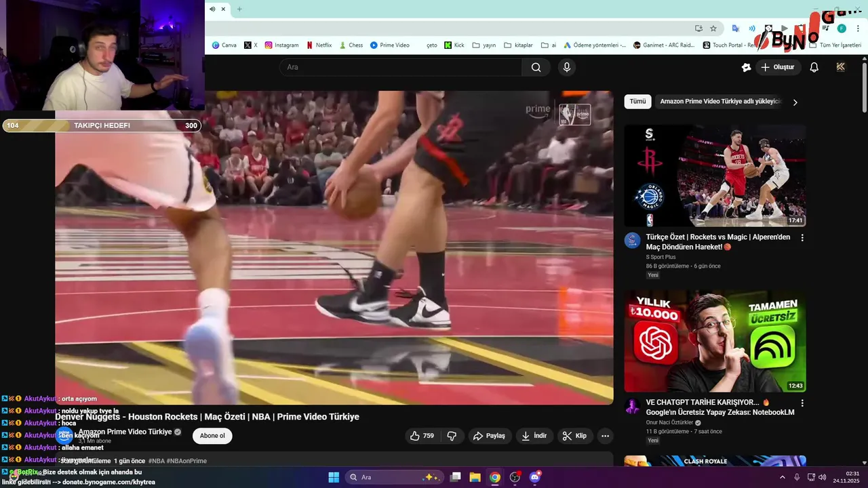
Task: Open the YouTube account avatar menu
Action: (841, 67)
